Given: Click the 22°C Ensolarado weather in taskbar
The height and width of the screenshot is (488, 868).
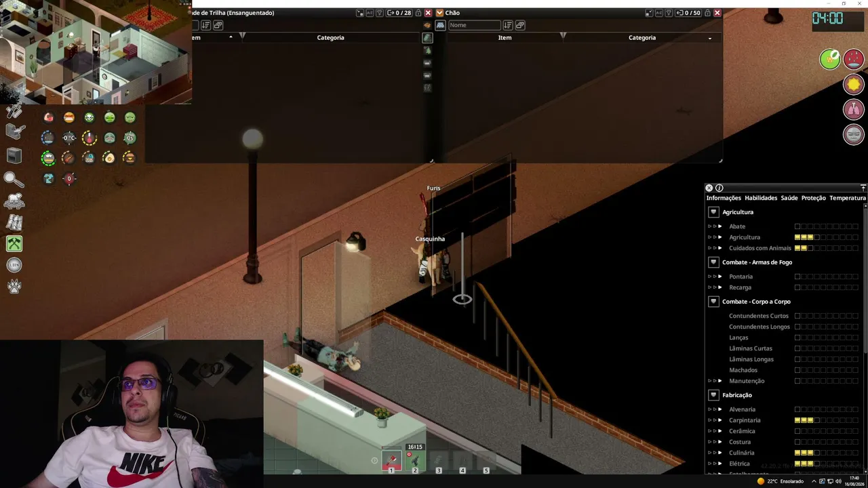Looking at the screenshot, I should click(780, 481).
